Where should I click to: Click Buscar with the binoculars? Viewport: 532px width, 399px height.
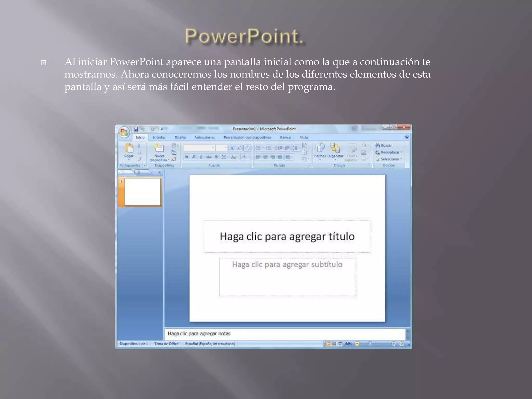(383, 145)
